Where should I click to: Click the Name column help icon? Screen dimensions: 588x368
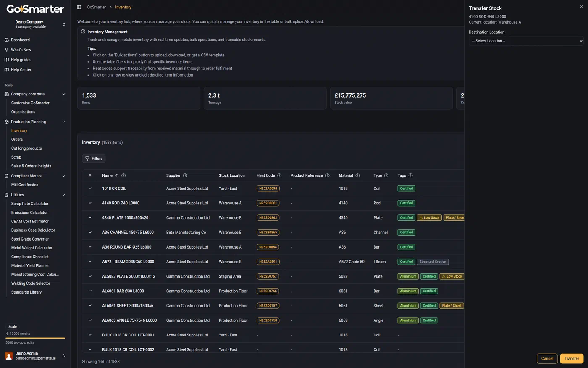[123, 175]
